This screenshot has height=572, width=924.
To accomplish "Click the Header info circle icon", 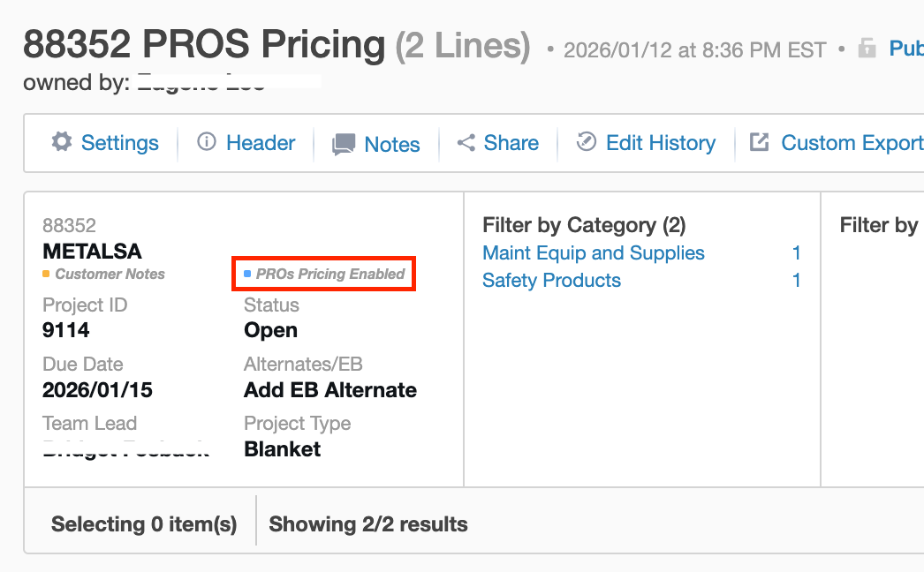I will pos(206,142).
